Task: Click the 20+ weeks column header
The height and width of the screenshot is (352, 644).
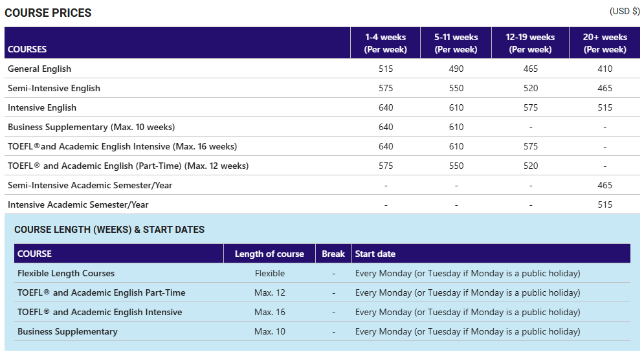Action: [605, 43]
